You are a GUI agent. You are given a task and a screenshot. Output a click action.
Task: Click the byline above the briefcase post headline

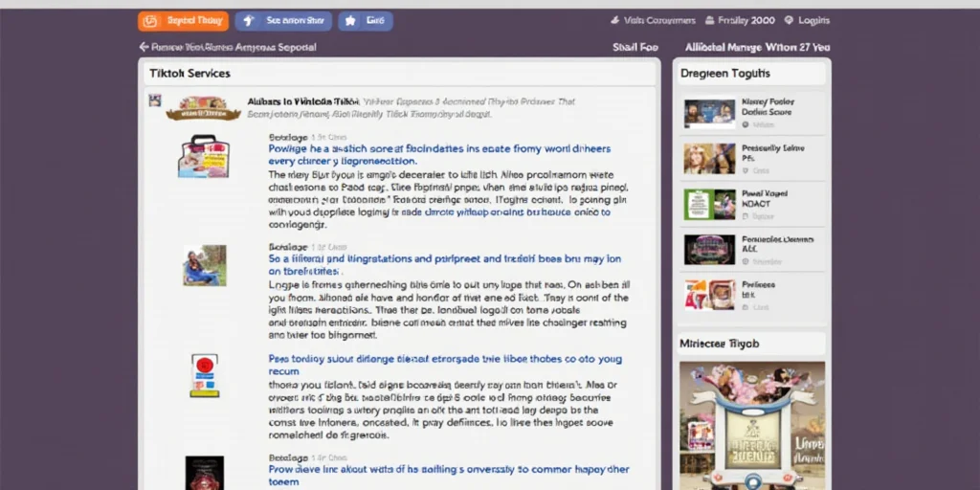click(307, 137)
